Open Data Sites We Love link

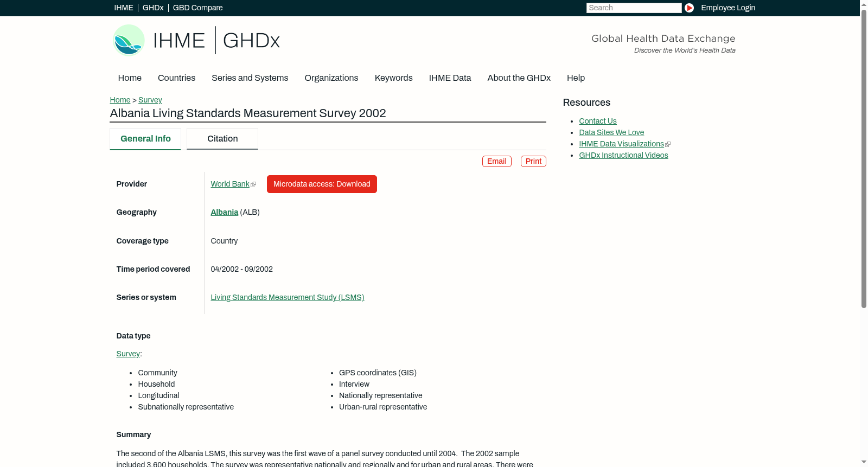pos(611,132)
